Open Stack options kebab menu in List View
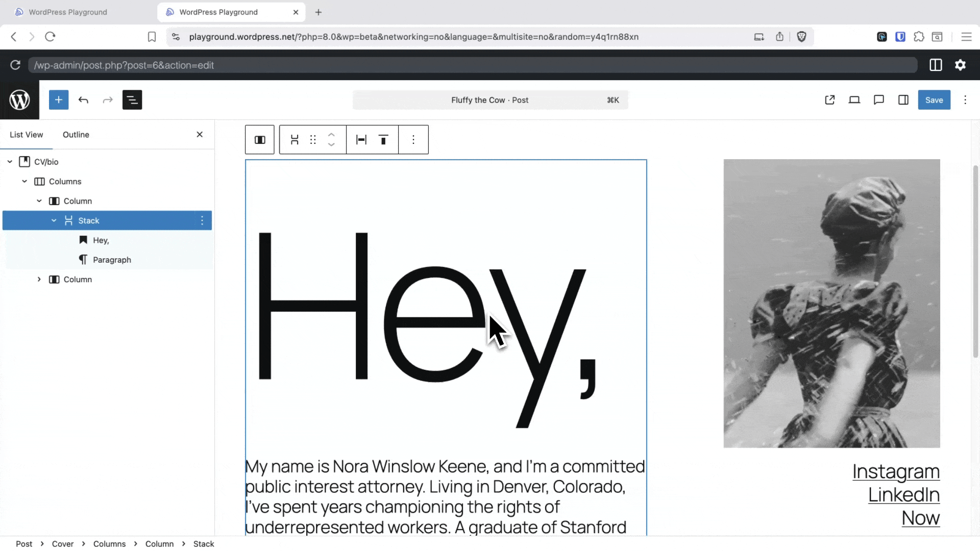Image resolution: width=980 pixels, height=551 pixels. [x=202, y=220]
